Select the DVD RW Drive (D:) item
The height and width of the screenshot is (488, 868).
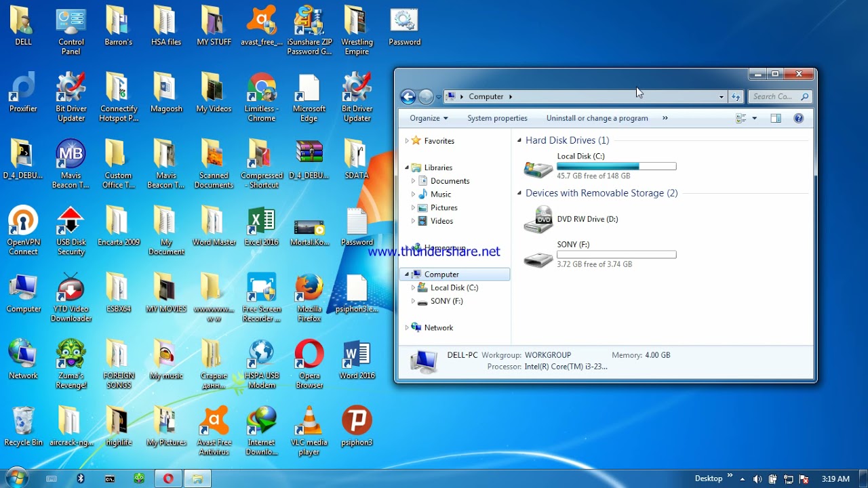click(572, 220)
